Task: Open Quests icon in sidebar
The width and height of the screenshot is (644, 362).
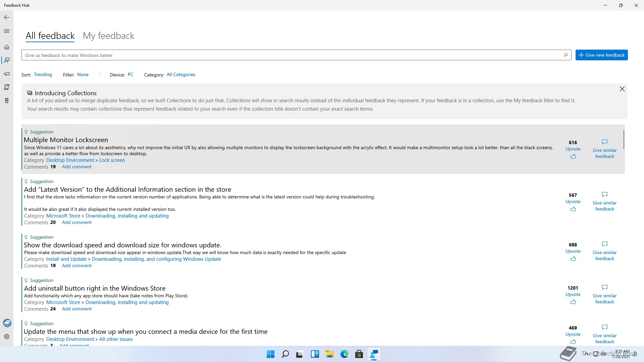Action: (x=7, y=87)
